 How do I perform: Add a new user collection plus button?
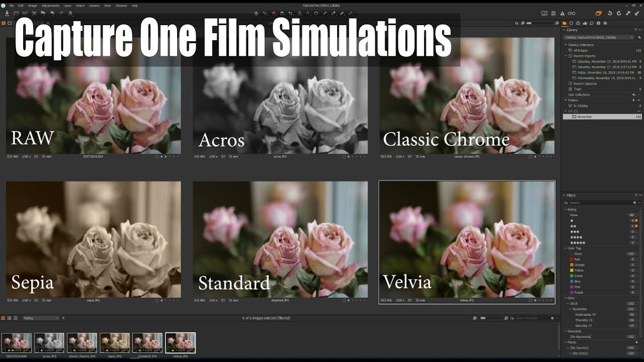point(633,95)
